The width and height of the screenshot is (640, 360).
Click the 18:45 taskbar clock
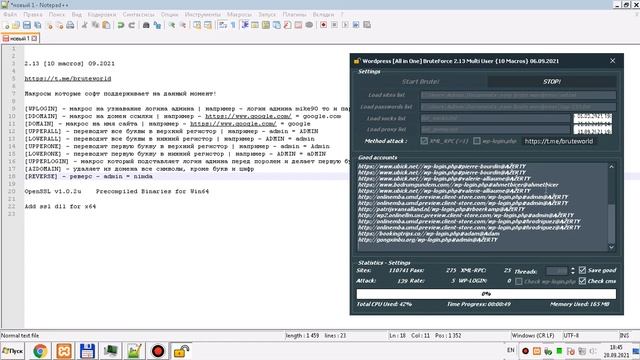[616, 347]
